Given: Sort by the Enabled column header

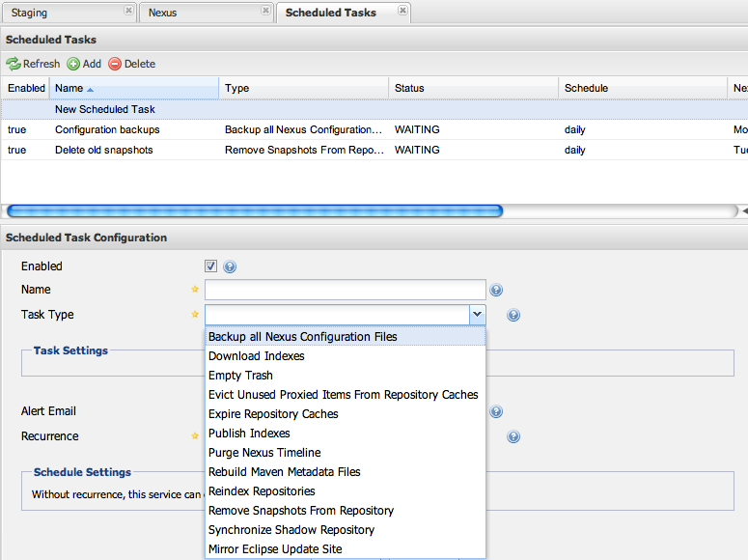Looking at the screenshot, I should (x=26, y=88).
